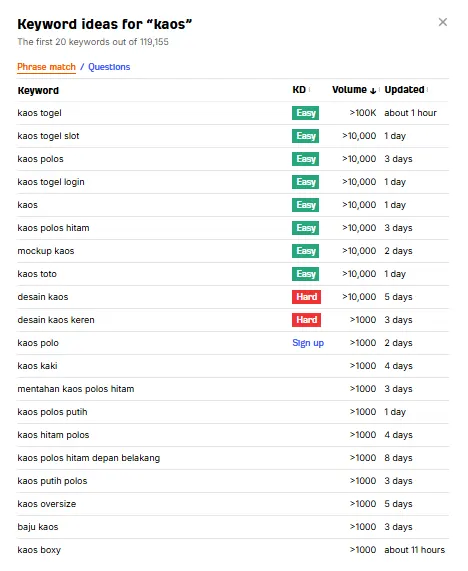
Task: Select keyword 'kaos togel login'
Action: tap(51, 182)
